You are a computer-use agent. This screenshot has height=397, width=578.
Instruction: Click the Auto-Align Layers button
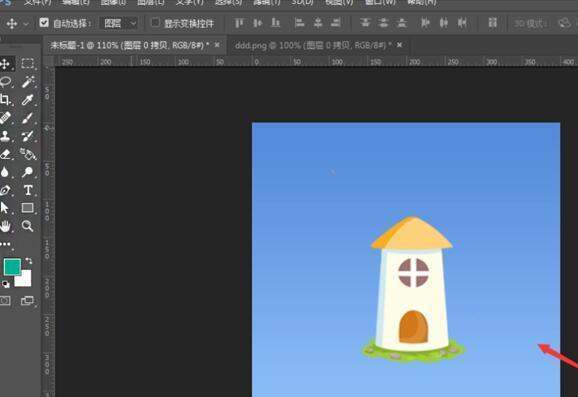492,23
